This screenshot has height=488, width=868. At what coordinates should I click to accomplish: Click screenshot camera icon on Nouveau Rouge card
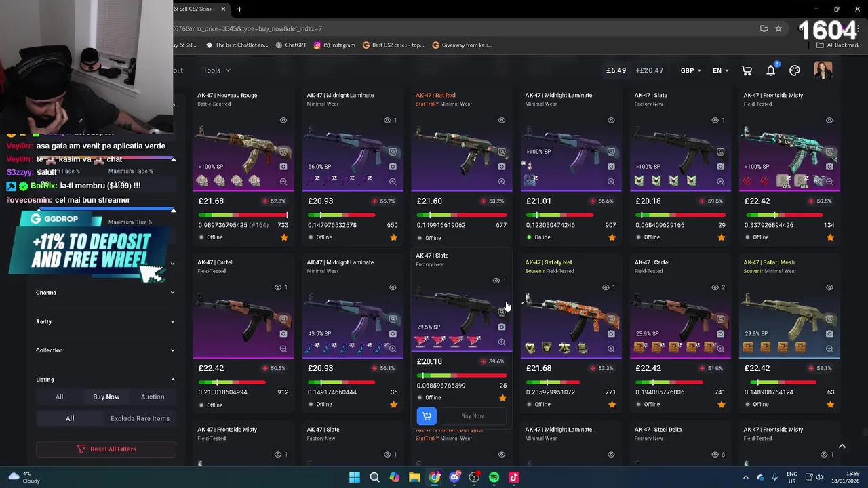[283, 167]
